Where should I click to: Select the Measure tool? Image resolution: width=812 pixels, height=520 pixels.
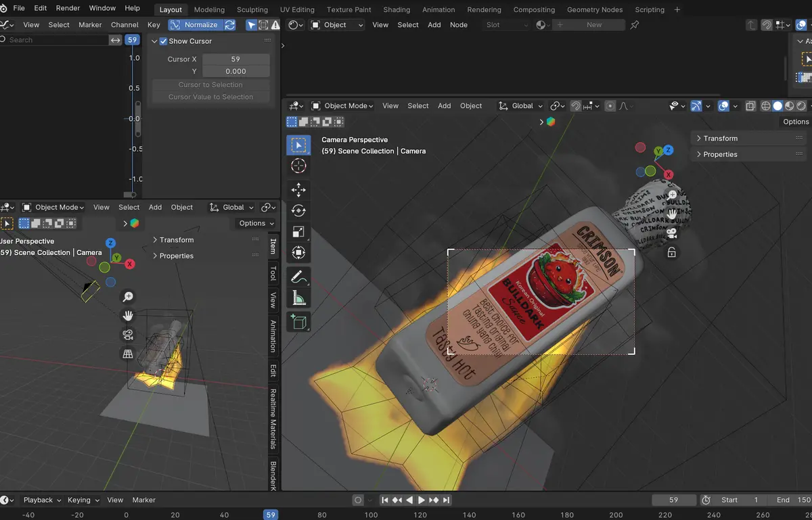click(x=298, y=298)
